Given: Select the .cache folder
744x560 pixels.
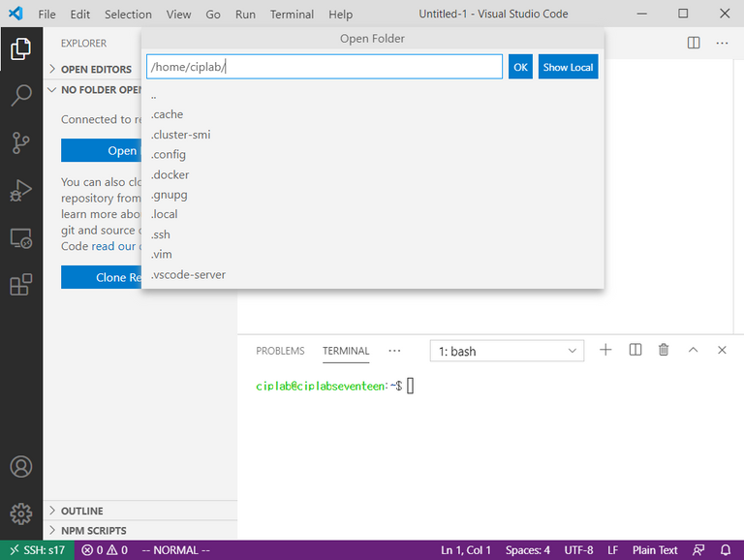Looking at the screenshot, I should point(372,114).
